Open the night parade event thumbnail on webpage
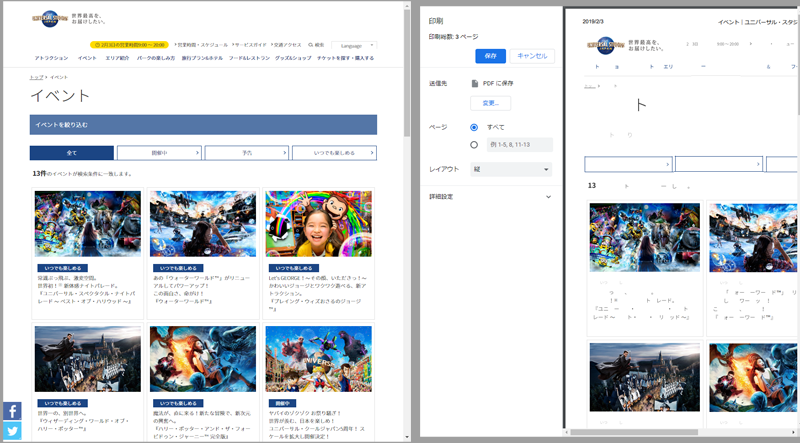 tap(88, 224)
